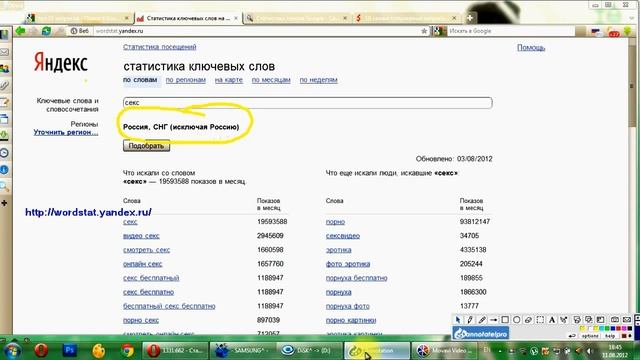
Task: Open the paint palette app in taskbar
Action: click(99, 351)
